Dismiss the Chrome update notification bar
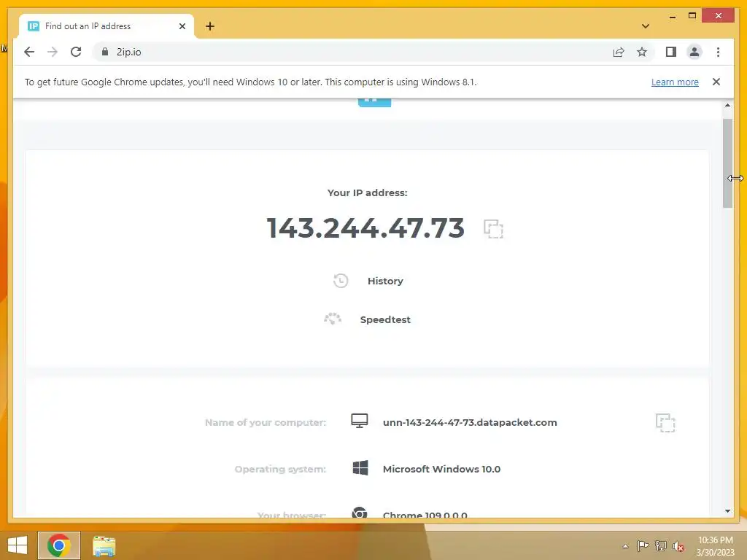The width and height of the screenshot is (747, 560). coord(716,82)
